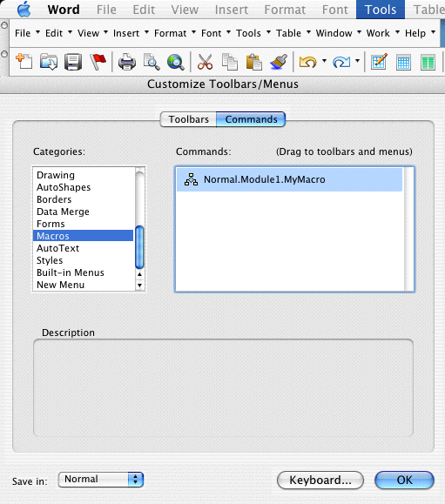The width and height of the screenshot is (445, 504).
Task: Open the Save in Normal popup
Action: pos(101,480)
